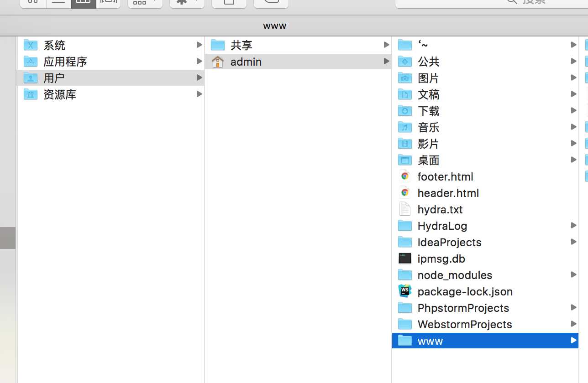Click the 系统 folder icon
The height and width of the screenshot is (383, 588).
click(31, 45)
